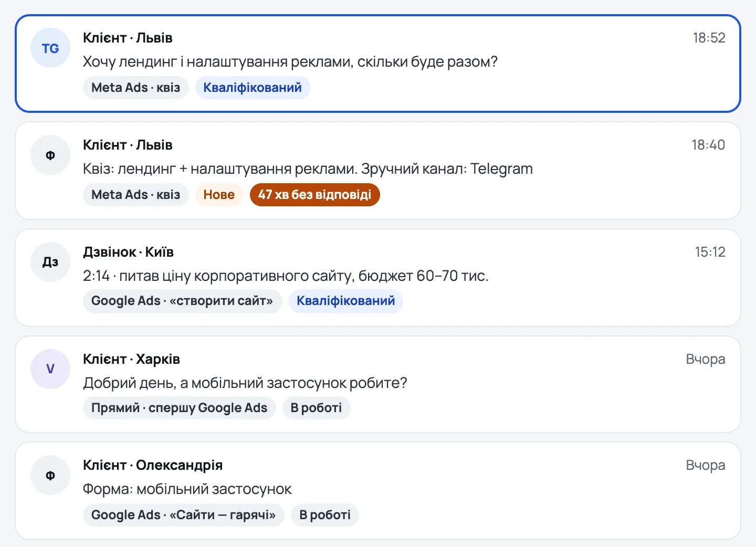Select the 'Дзвінок · Київ' title
The image size is (756, 547).
tap(128, 252)
